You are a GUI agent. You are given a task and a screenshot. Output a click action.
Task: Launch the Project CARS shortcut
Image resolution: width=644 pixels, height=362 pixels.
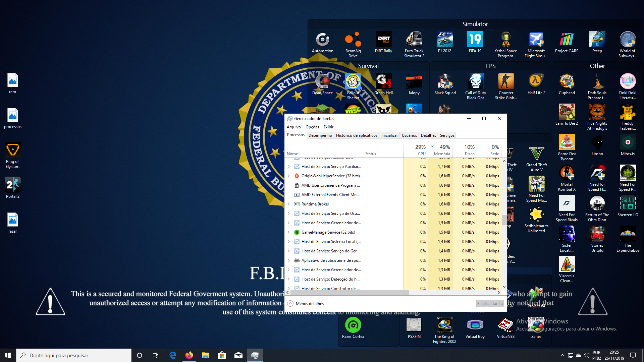point(567,43)
